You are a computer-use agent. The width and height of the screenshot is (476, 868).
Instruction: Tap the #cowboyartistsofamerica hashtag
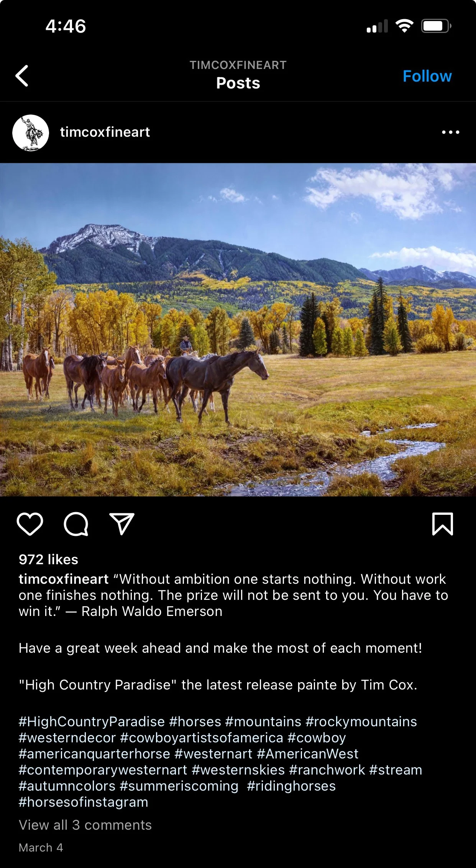pyautogui.click(x=202, y=737)
